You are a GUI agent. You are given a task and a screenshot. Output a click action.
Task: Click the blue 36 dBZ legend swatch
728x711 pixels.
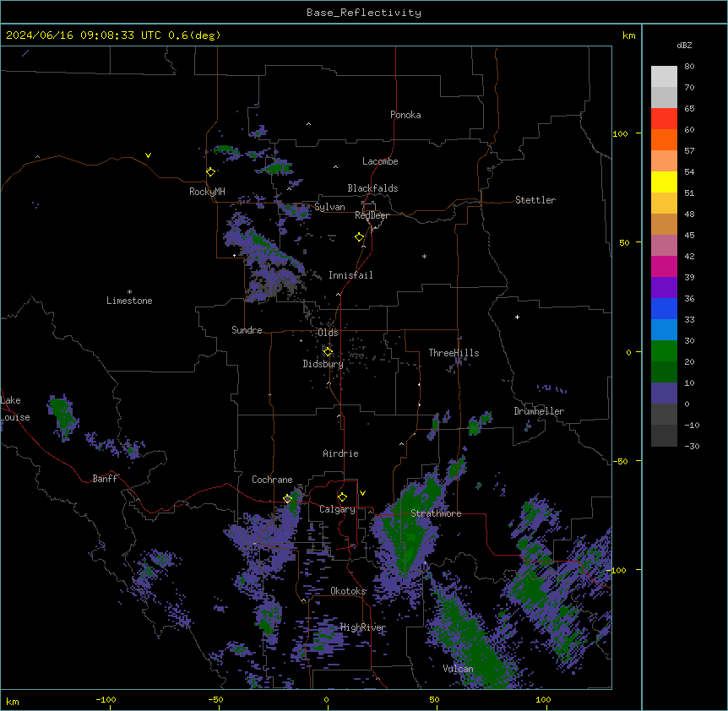tap(664, 308)
